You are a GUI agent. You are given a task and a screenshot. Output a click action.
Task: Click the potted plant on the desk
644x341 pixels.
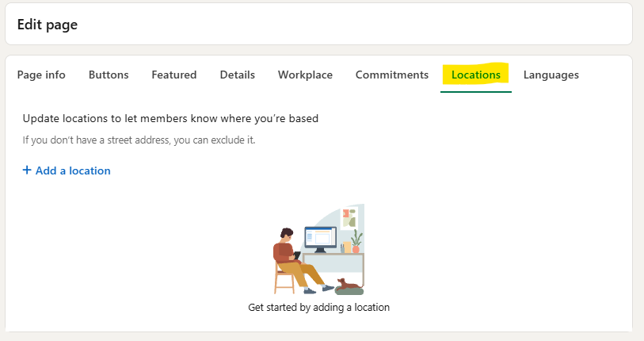356,241
